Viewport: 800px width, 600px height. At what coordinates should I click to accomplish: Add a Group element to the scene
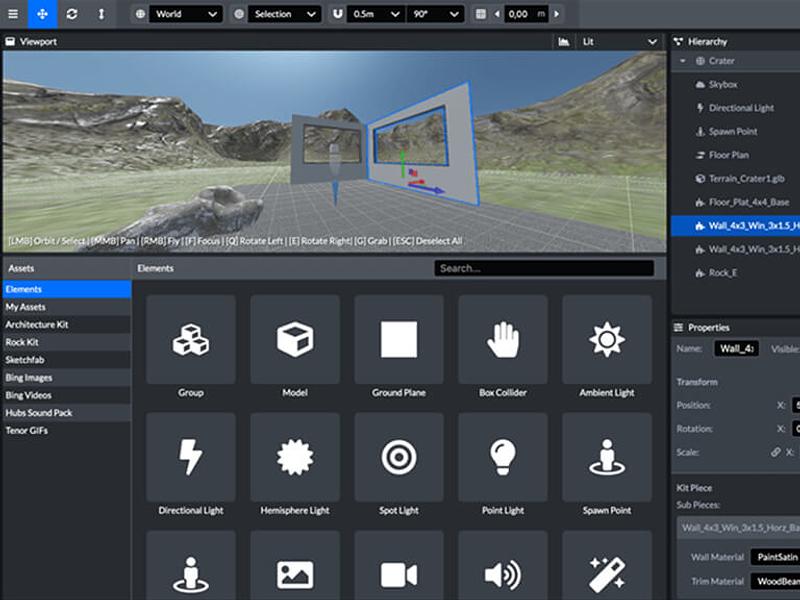coord(190,340)
